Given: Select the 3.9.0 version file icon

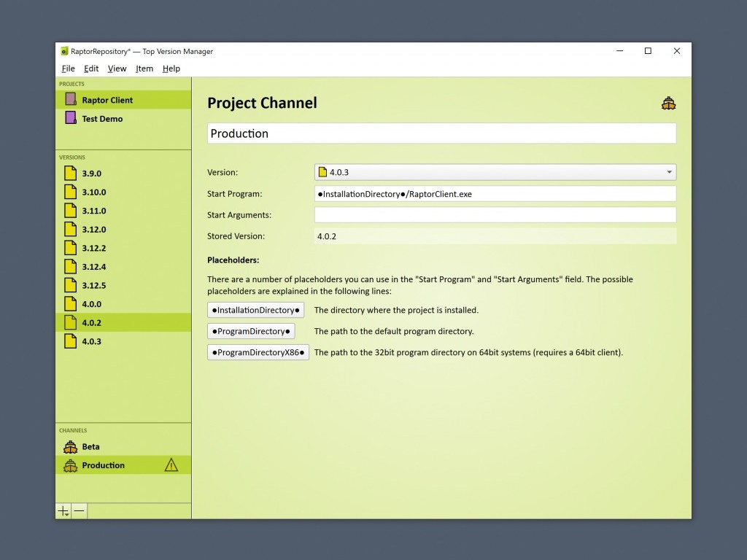Looking at the screenshot, I should tap(71, 174).
